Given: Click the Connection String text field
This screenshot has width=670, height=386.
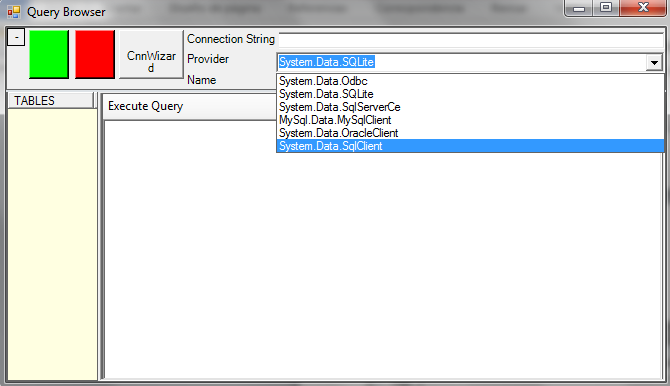Looking at the screenshot, I should tap(470, 40).
